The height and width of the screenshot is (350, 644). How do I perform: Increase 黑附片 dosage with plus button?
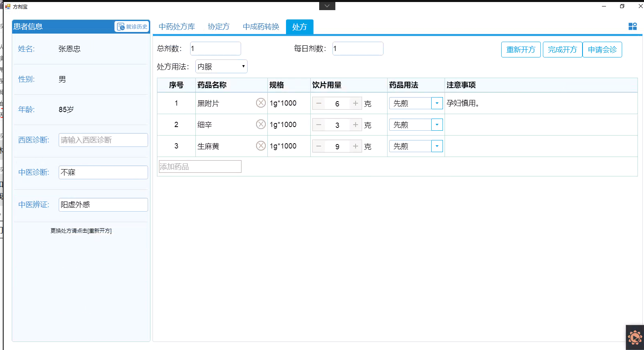click(356, 103)
